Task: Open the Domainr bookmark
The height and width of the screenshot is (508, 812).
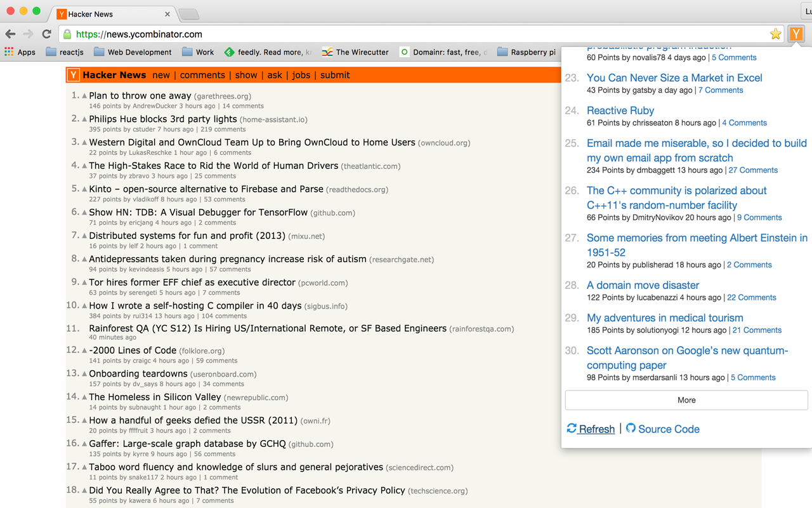Action: [x=443, y=52]
